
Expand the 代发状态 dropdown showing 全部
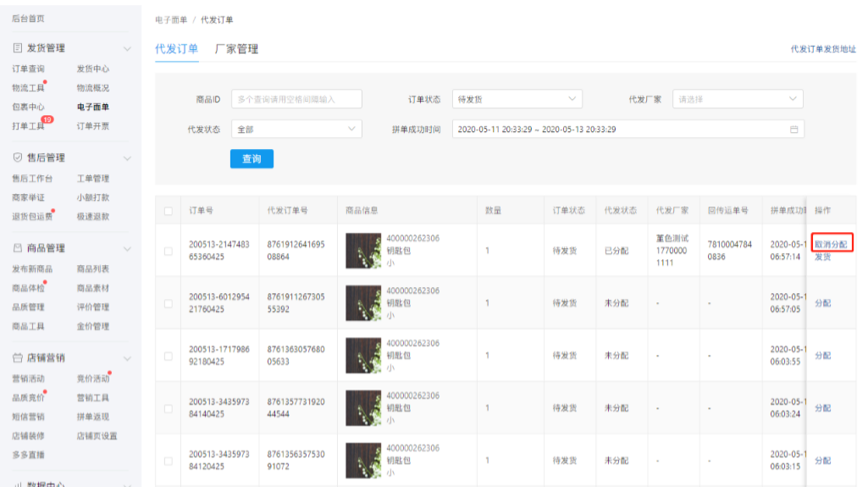coord(296,130)
